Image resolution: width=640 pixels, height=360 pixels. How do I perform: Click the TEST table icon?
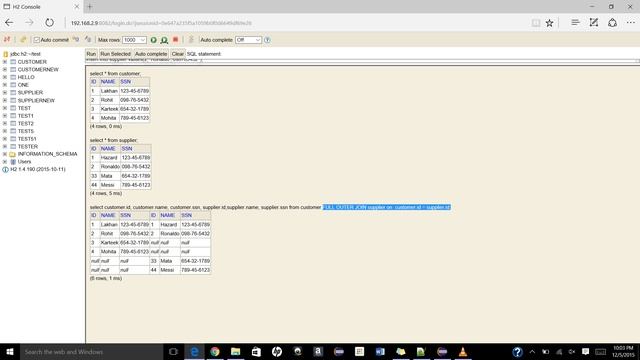tap(13, 108)
